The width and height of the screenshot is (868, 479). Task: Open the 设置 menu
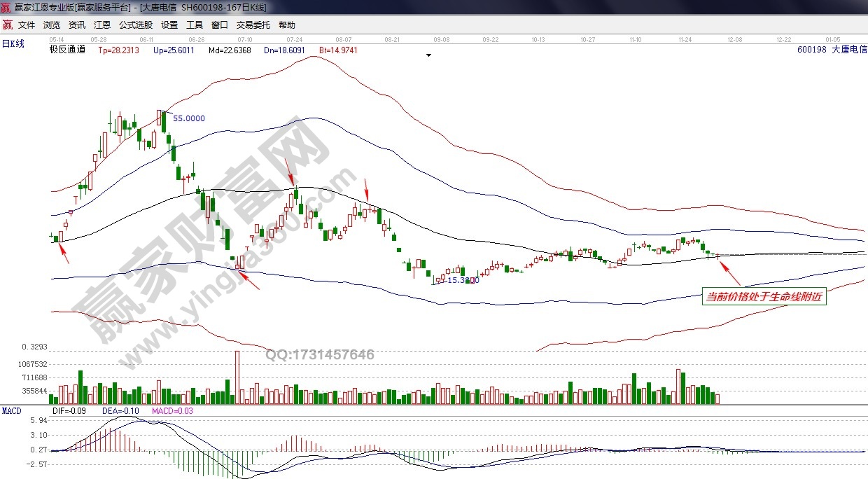tap(169, 25)
